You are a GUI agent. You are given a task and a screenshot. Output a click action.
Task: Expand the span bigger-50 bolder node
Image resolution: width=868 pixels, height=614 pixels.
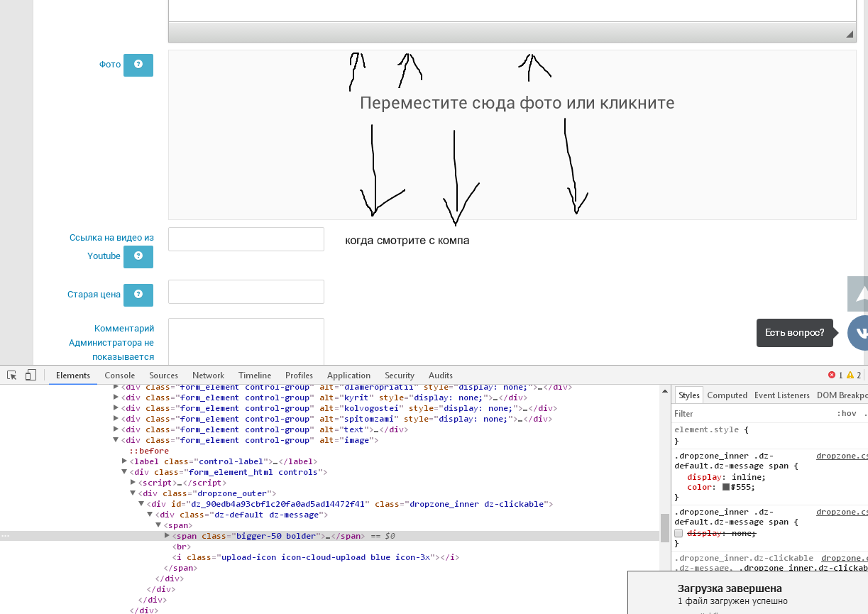(167, 536)
